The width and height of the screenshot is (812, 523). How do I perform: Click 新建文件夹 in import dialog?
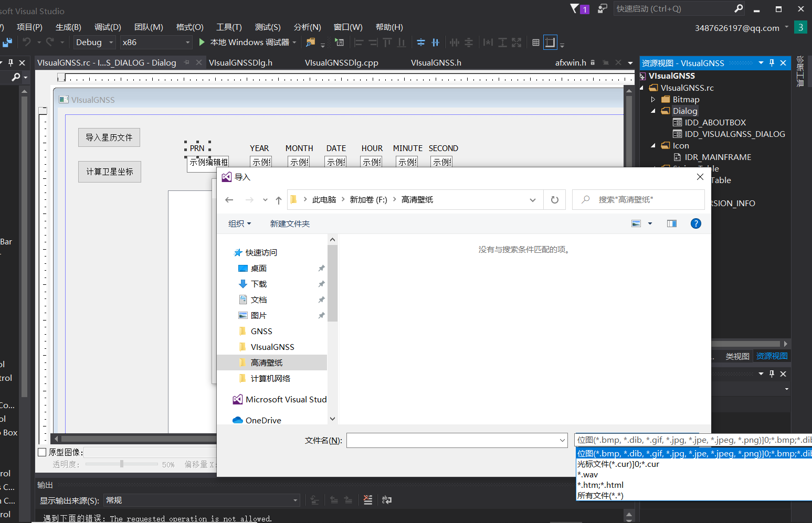click(290, 223)
